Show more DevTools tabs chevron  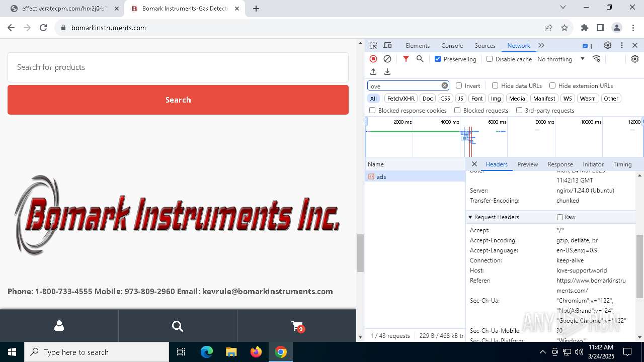(541, 45)
